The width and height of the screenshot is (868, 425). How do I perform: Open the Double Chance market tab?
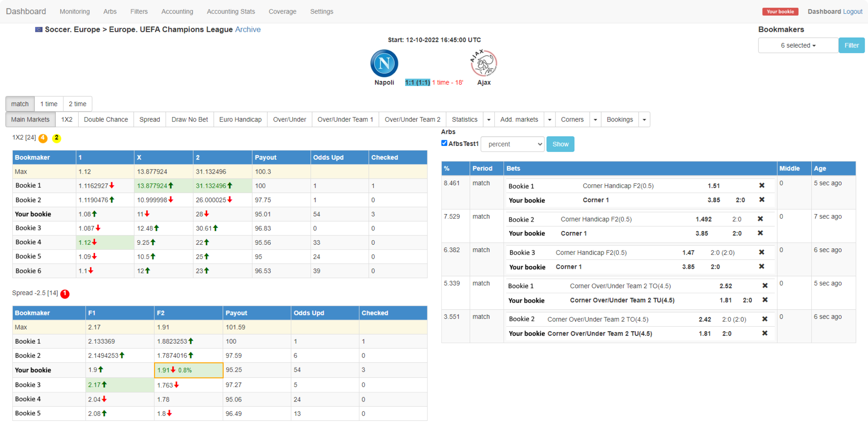point(106,119)
